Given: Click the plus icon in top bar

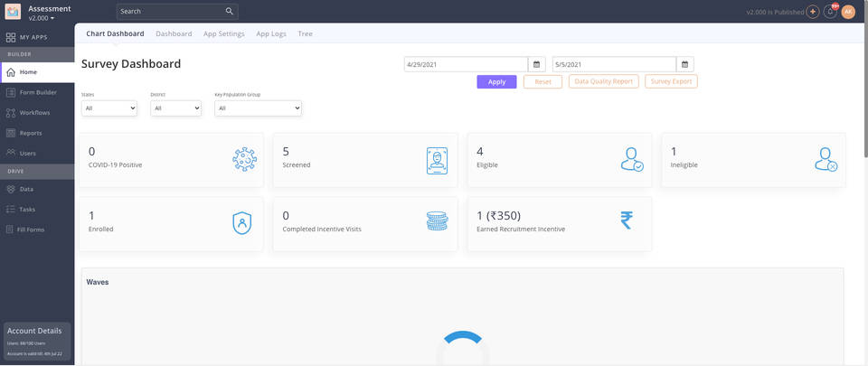Looking at the screenshot, I should click(x=812, y=12).
